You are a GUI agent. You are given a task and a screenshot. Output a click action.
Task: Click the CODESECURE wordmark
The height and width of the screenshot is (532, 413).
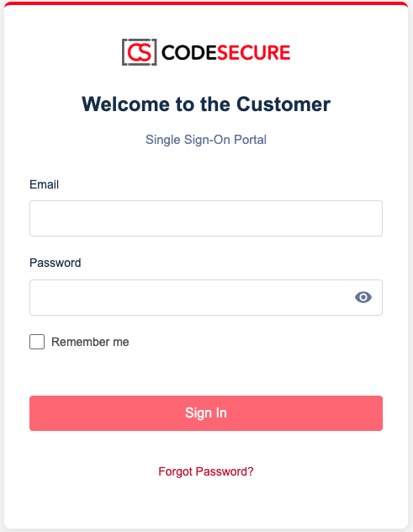225,52
